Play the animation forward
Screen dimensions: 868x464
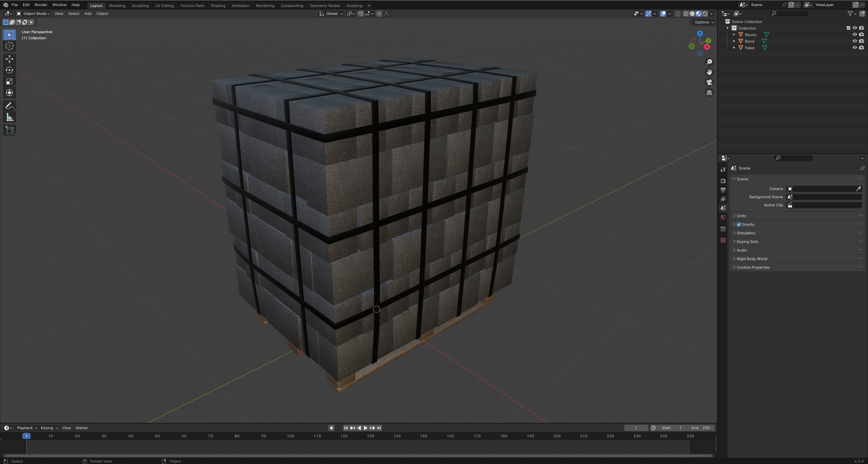[366, 428]
